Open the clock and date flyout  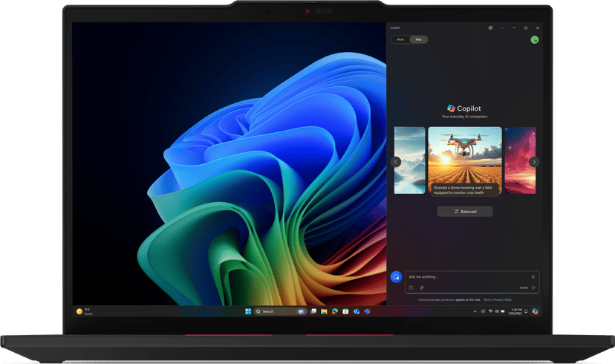[x=515, y=311]
